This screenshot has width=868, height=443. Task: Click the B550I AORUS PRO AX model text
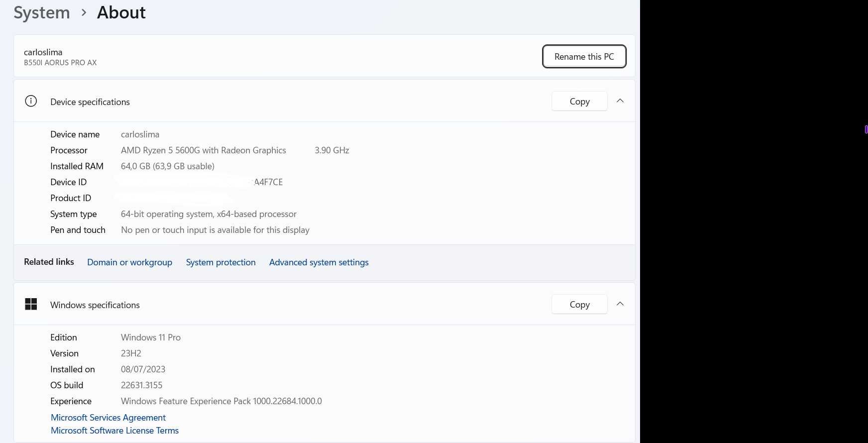coord(60,63)
